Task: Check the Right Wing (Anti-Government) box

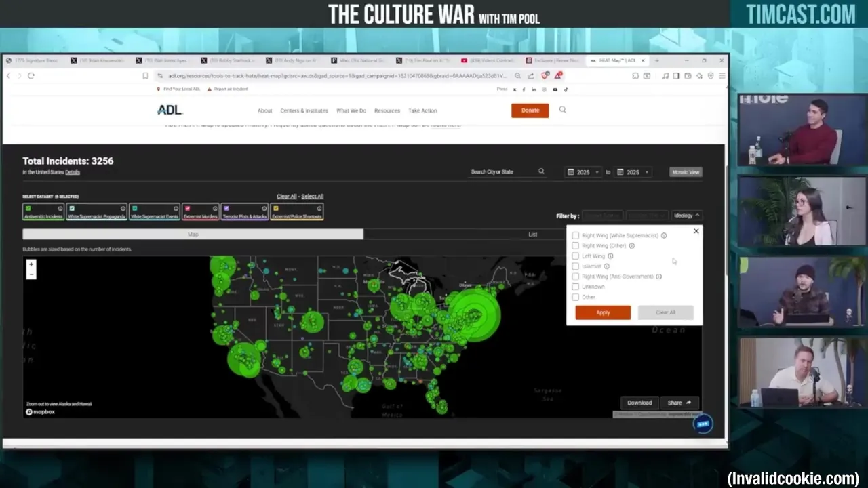Action: [576, 277]
